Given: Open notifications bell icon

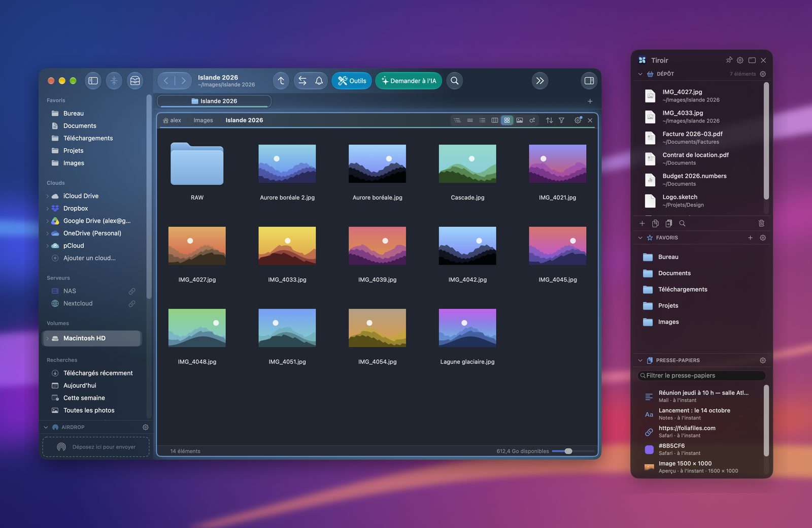Looking at the screenshot, I should point(319,81).
